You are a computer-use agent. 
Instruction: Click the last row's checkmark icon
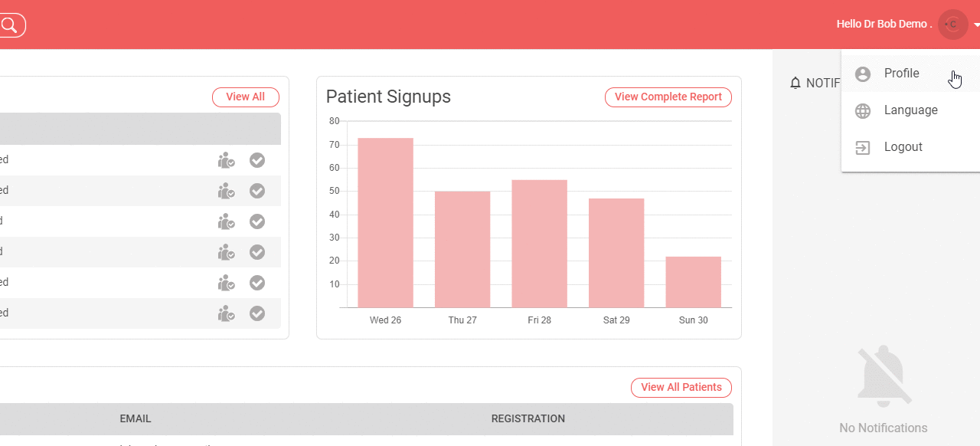pos(257,313)
